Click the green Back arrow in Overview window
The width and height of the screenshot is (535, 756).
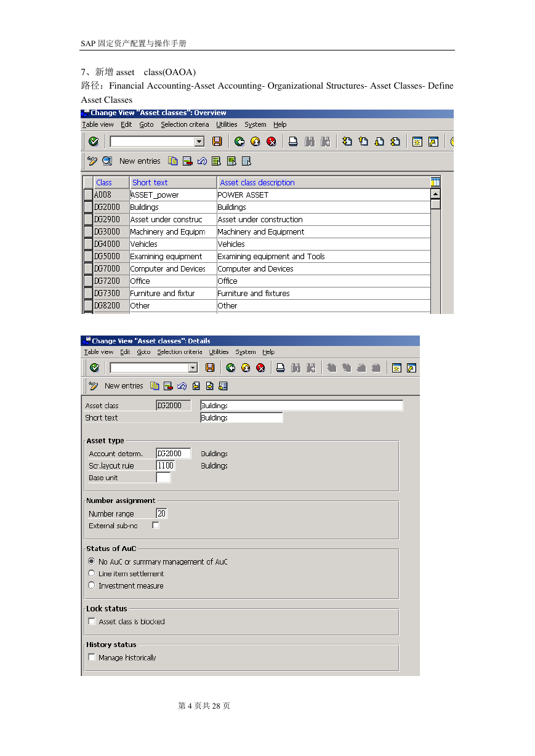239,142
